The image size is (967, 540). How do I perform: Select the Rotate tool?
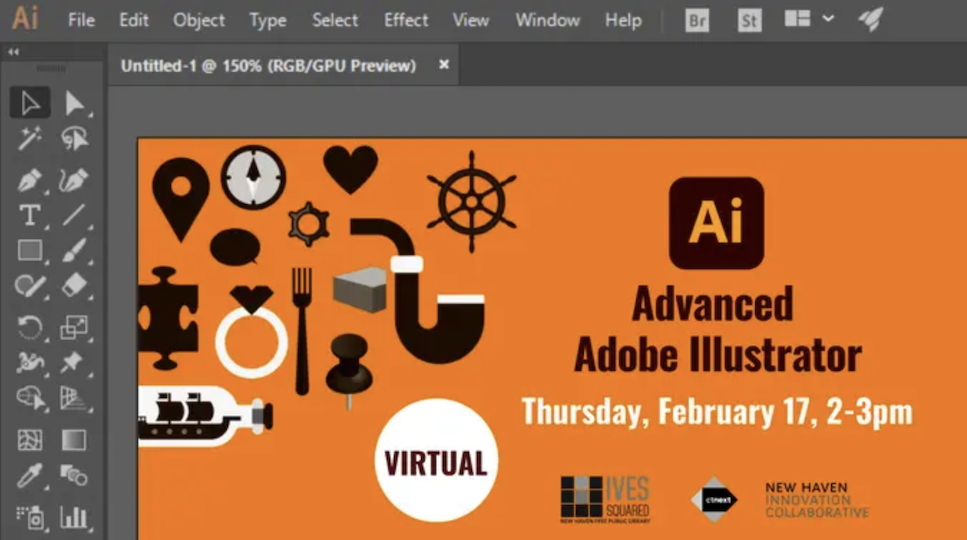coord(30,327)
